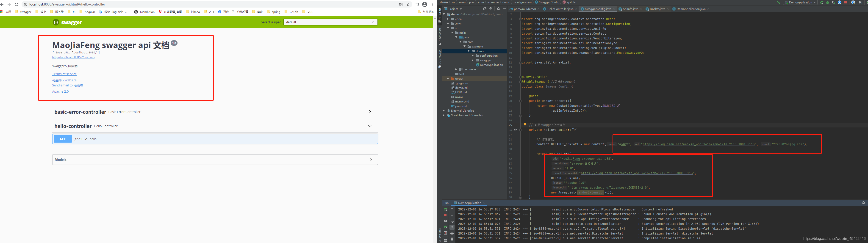Expand the .idea folder in the tree
The height and width of the screenshot is (243, 868).
click(448, 19)
